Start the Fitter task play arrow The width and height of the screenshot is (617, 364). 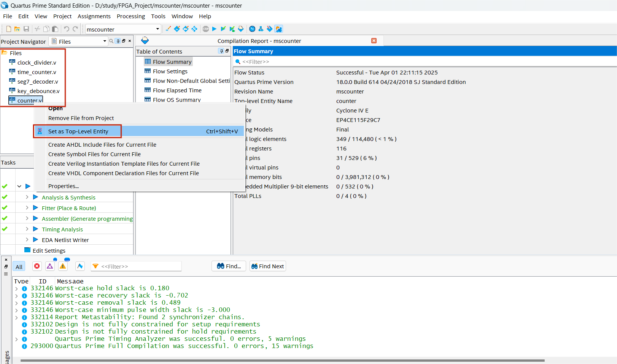[x=35, y=207]
